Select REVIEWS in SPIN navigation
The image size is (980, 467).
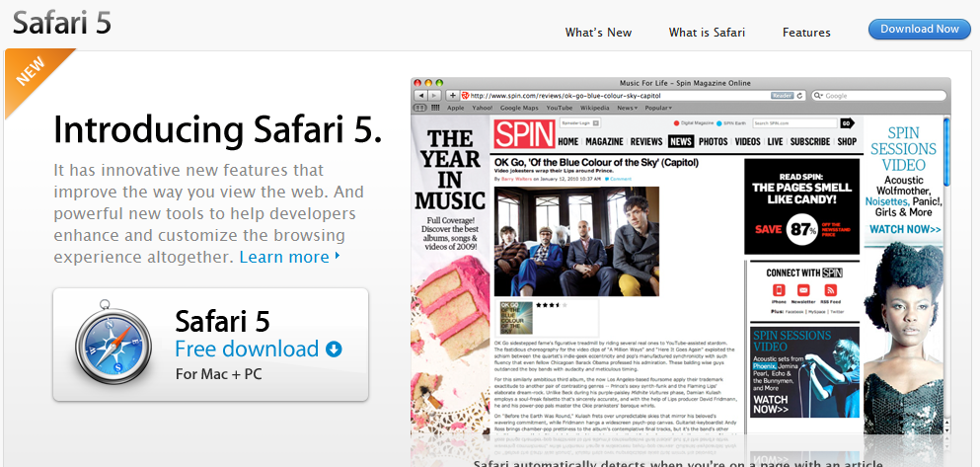646,142
